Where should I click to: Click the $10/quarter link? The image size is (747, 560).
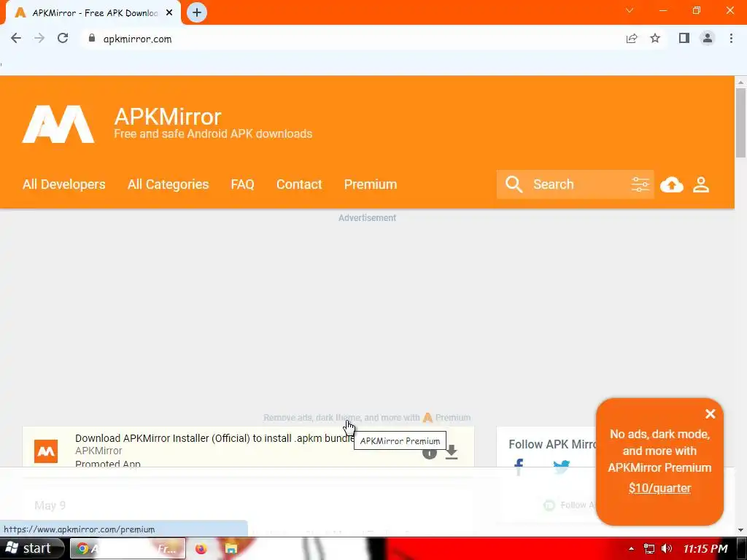point(659,488)
